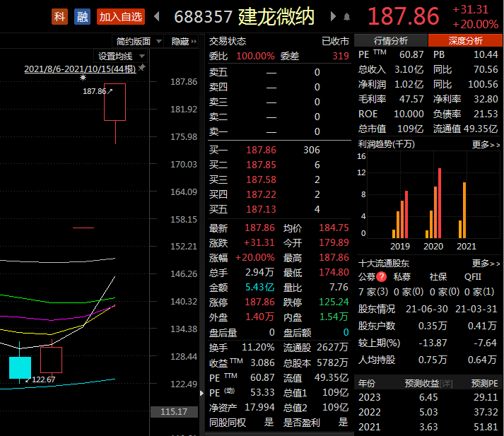Click the 已收市 trading status
504x436 pixels.
pos(335,41)
